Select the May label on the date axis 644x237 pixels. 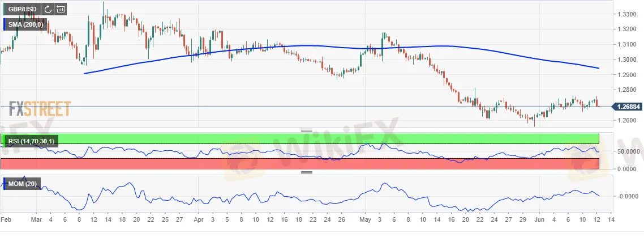366,218
